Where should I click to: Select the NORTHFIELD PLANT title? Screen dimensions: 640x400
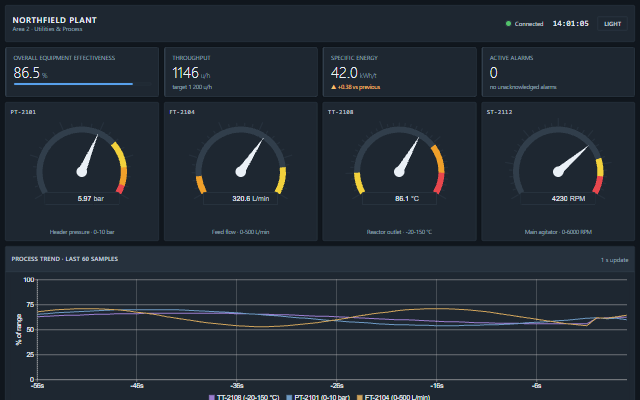click(54, 20)
